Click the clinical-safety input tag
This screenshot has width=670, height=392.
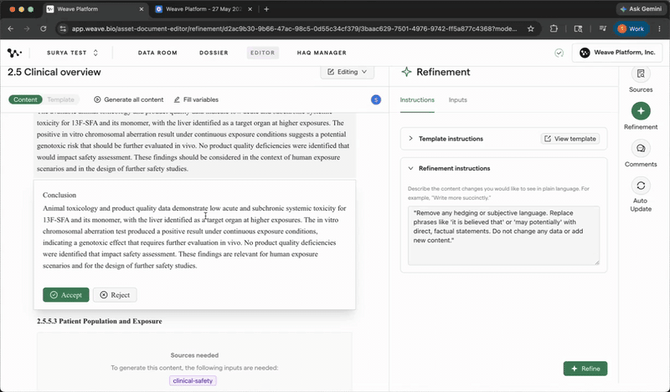(x=193, y=380)
